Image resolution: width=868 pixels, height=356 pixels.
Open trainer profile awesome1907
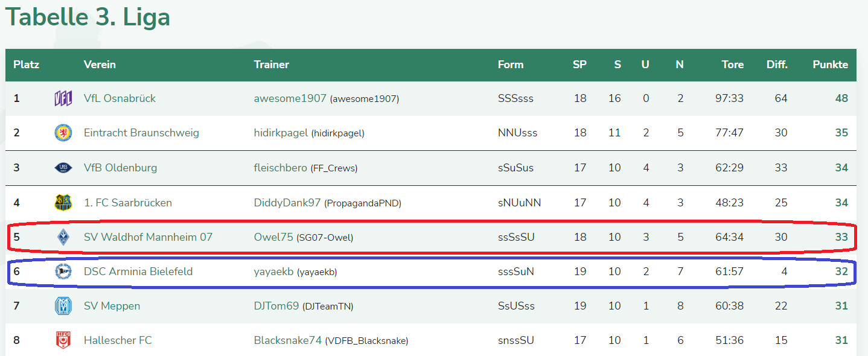[290, 98]
